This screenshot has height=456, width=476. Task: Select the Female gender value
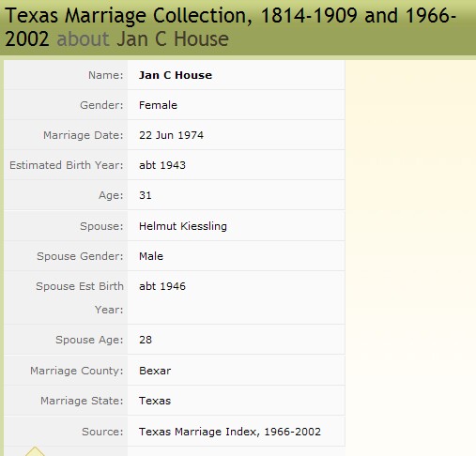158,105
